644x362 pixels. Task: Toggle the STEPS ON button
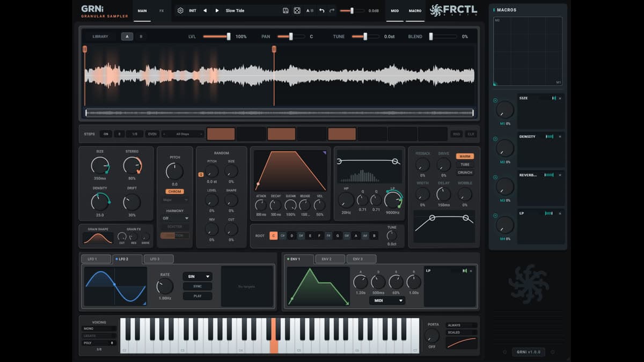[x=106, y=134]
